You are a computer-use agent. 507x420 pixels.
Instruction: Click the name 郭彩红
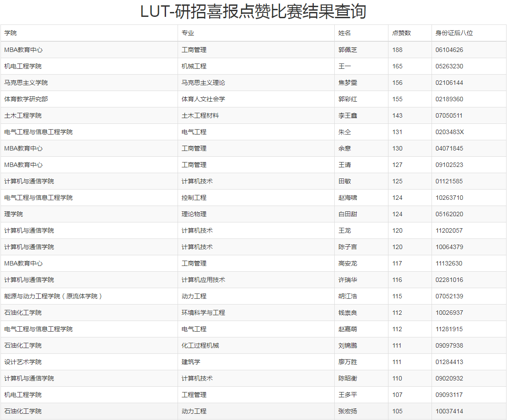(348, 99)
